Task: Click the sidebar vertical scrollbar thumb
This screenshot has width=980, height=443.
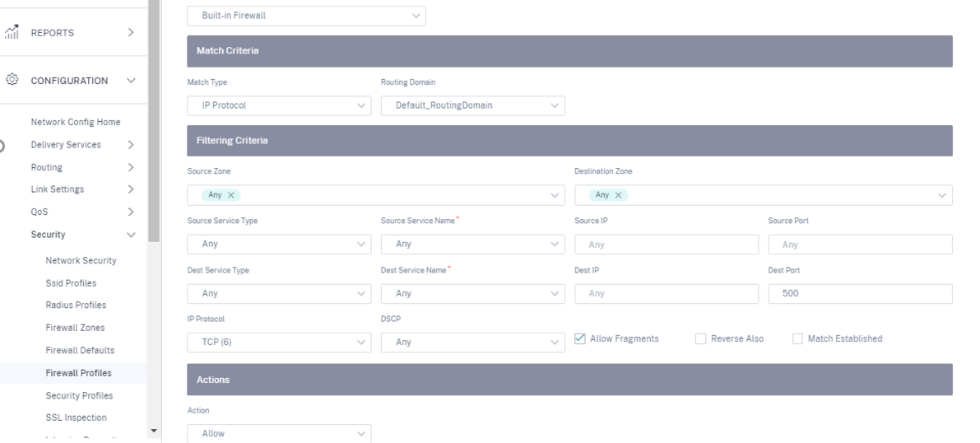Action: tap(154, 121)
